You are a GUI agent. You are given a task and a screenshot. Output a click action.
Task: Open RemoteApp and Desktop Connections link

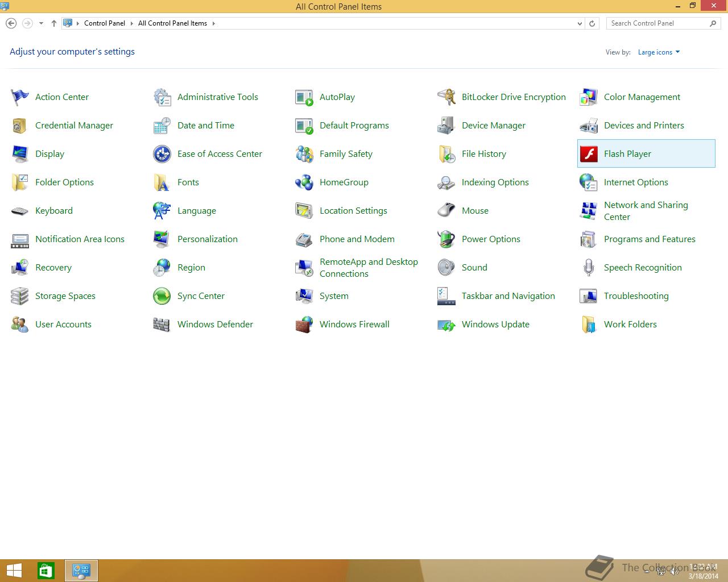point(369,268)
